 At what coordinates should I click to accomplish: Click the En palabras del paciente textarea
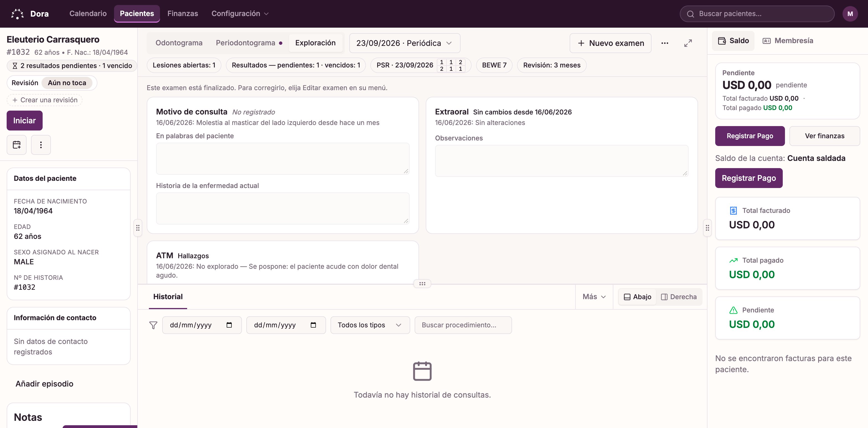[283, 158]
